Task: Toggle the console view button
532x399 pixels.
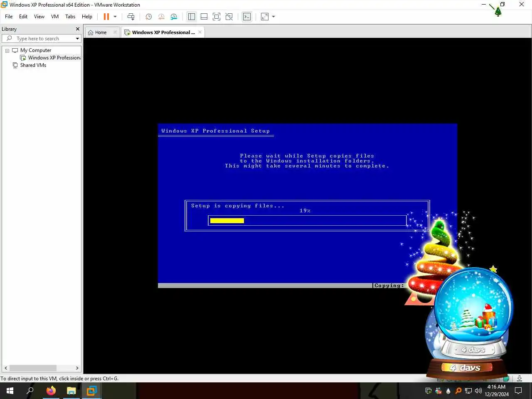Action: [x=247, y=17]
